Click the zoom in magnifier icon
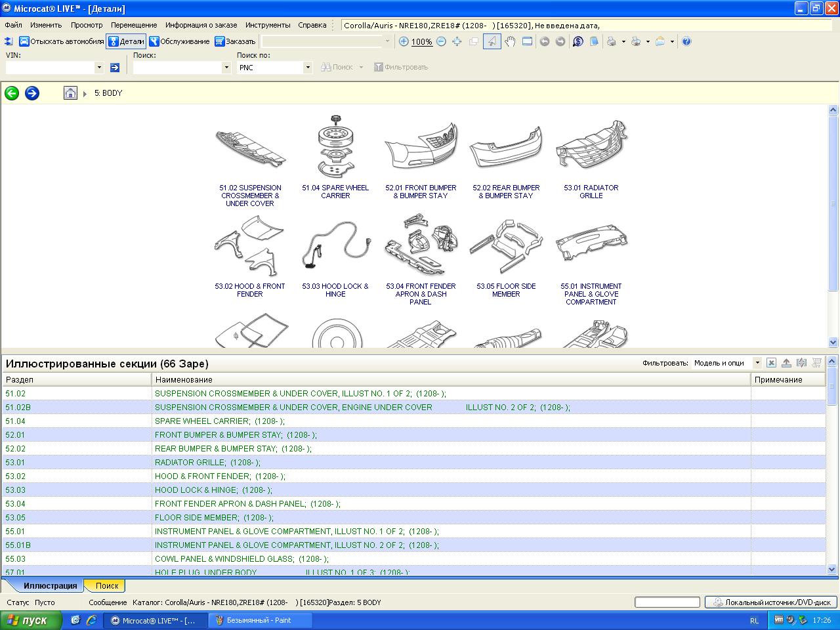This screenshot has width=840, height=630. click(x=404, y=41)
